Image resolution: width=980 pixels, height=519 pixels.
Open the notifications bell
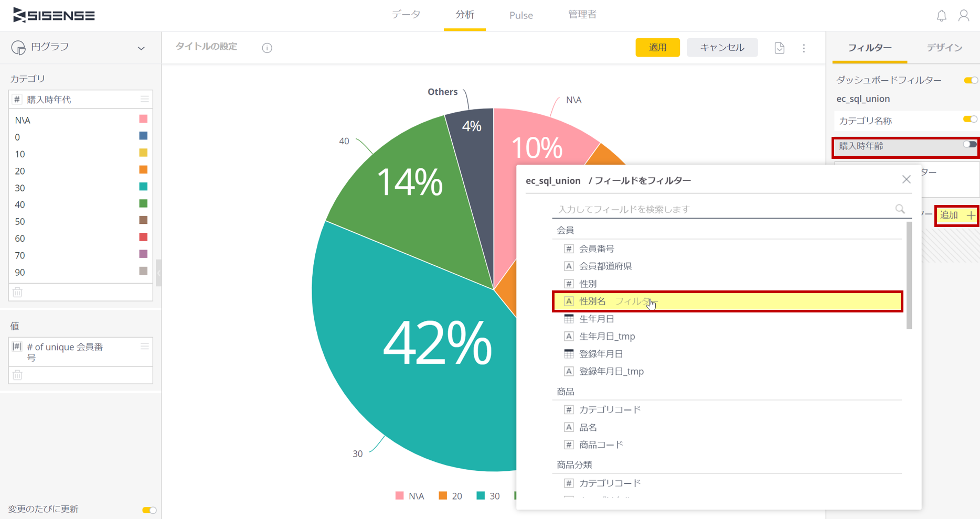(x=941, y=16)
